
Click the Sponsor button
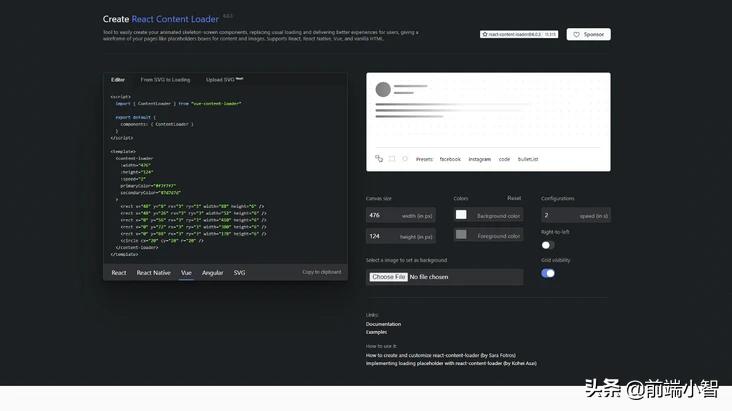[x=588, y=35]
